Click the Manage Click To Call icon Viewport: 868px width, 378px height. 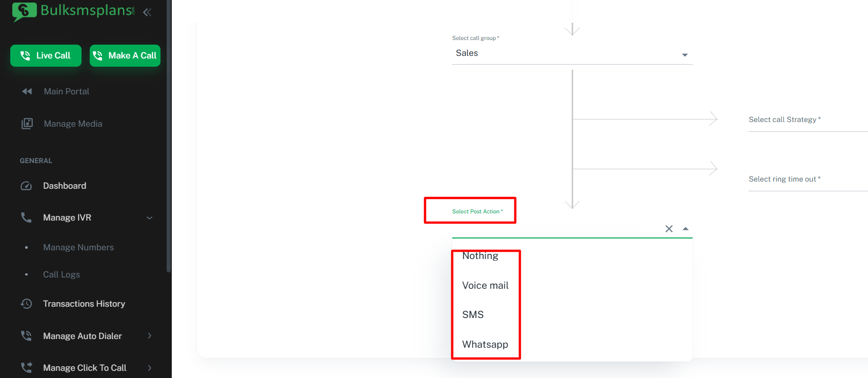(26, 368)
